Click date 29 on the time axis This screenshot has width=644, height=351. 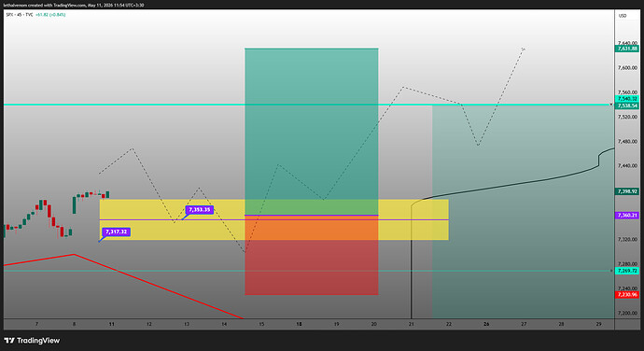click(598, 324)
